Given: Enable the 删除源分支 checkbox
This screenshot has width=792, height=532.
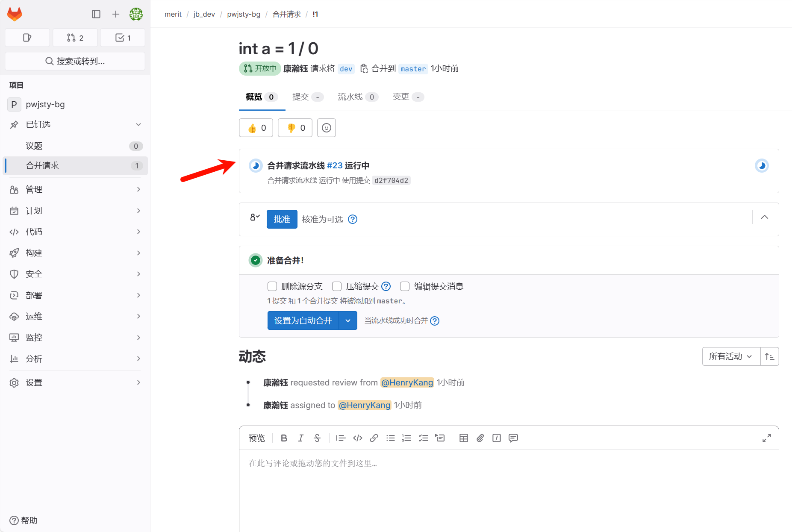Looking at the screenshot, I should (272, 286).
